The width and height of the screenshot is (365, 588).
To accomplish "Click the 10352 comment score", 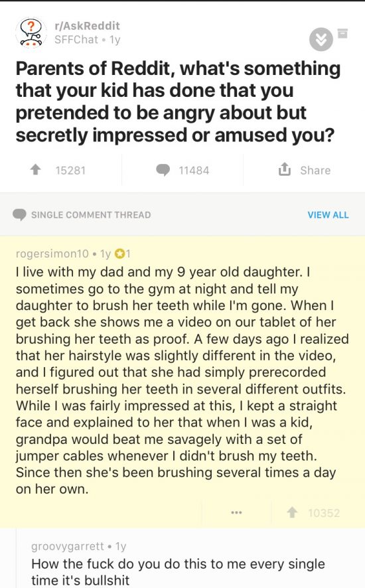I will [x=324, y=513].
